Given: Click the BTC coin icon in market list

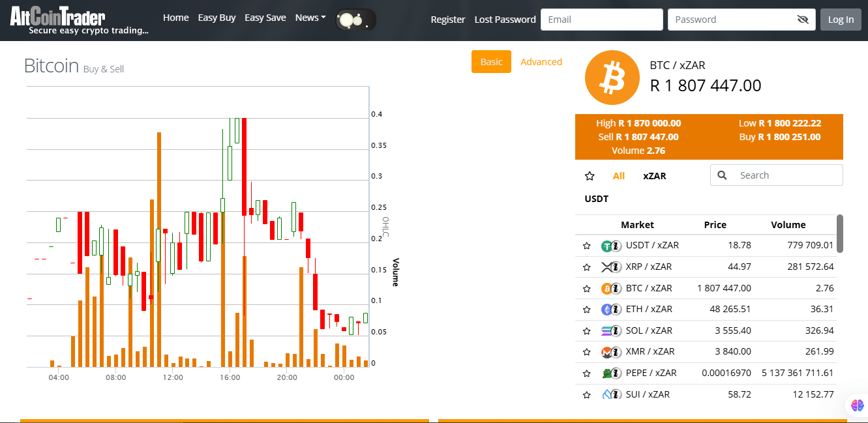Looking at the screenshot, I should click(606, 288).
